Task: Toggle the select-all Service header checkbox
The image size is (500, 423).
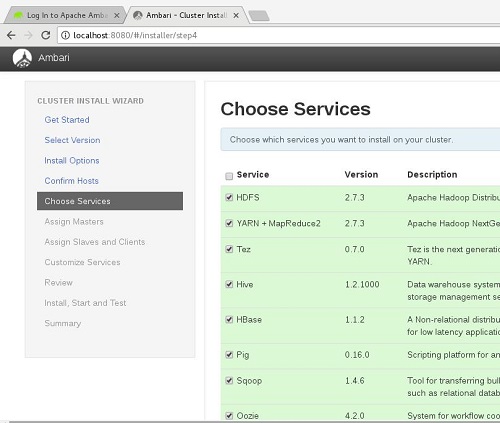Action: point(229,176)
